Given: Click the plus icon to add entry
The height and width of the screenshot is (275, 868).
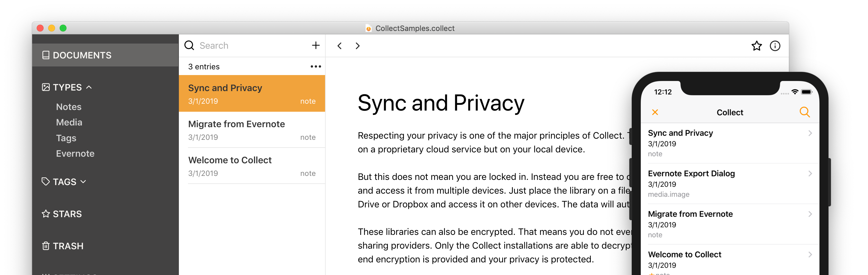Looking at the screenshot, I should coord(315,46).
